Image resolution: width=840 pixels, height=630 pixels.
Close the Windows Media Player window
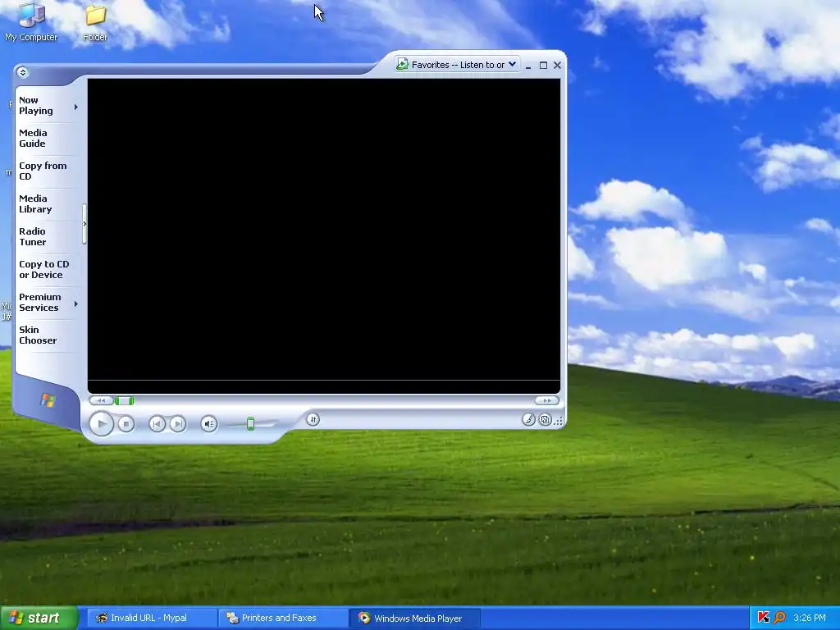557,66
